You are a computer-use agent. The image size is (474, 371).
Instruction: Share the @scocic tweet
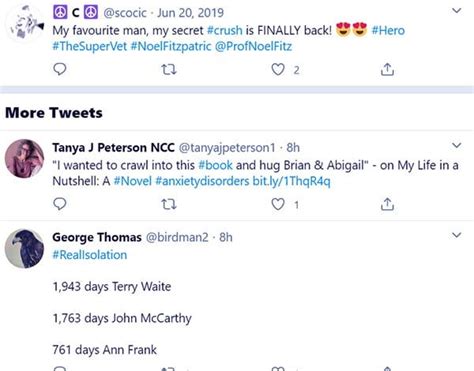(x=387, y=69)
